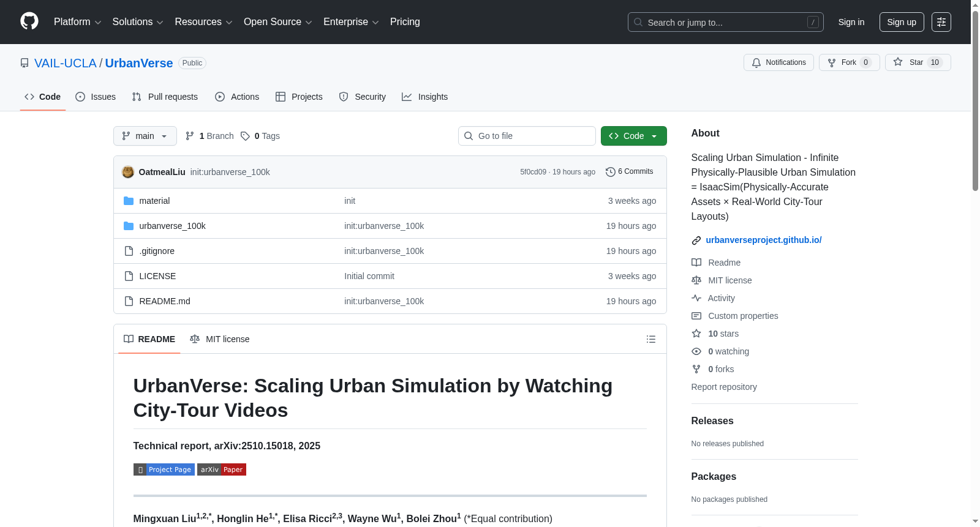Screen dimensions: 980x527
Task: Click the branch icon beside 1 Branch
Action: click(190, 136)
